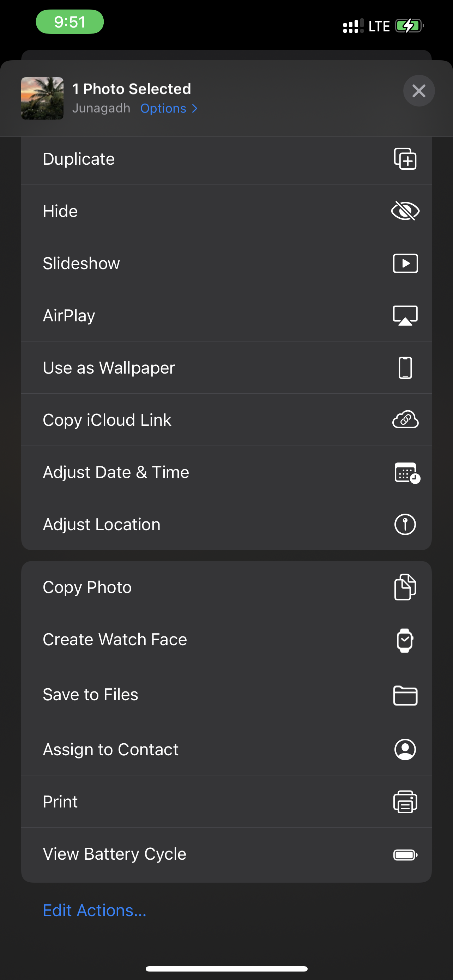
Task: Tap the green 9:51 time pill
Action: point(70,22)
